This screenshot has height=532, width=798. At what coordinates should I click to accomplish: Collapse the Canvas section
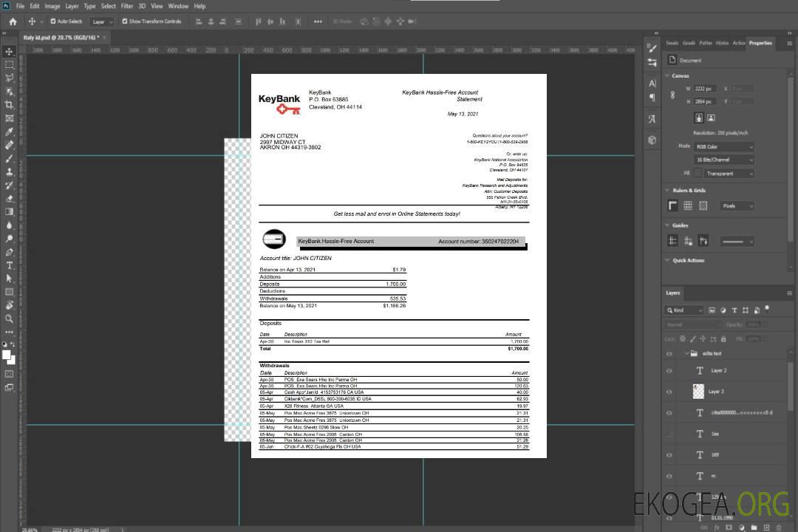[667, 75]
